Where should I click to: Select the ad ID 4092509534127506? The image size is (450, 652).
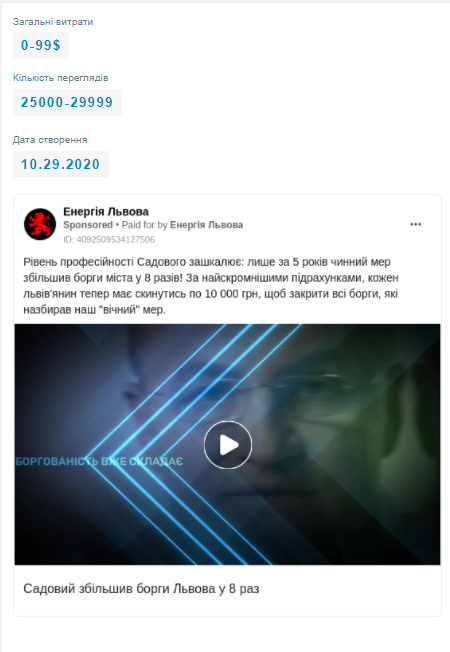coord(109,240)
